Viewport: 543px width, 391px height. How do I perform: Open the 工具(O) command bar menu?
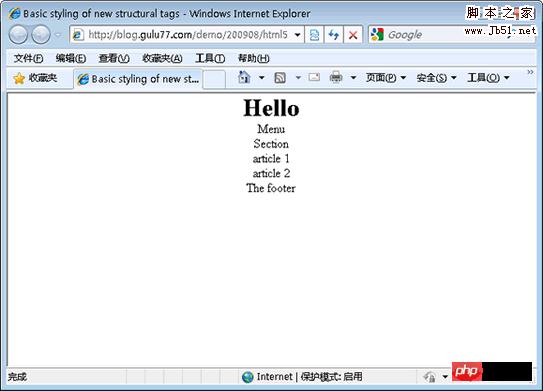point(488,78)
